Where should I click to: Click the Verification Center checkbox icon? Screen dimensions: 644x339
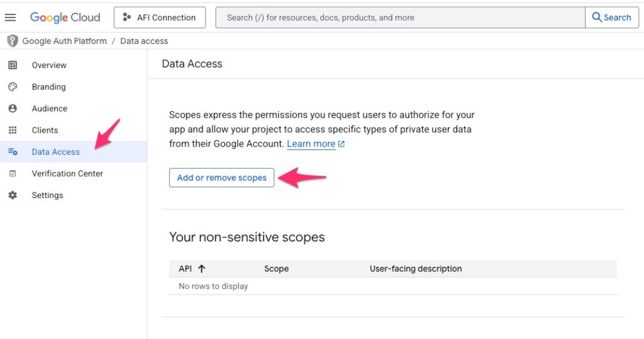click(13, 174)
